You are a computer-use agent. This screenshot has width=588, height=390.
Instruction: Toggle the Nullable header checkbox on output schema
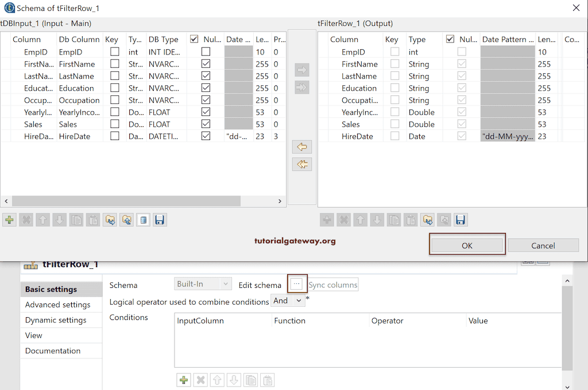pyautogui.click(x=449, y=39)
